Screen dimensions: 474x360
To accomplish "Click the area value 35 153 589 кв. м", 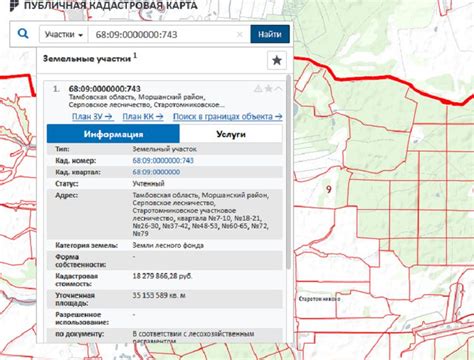I will (159, 295).
